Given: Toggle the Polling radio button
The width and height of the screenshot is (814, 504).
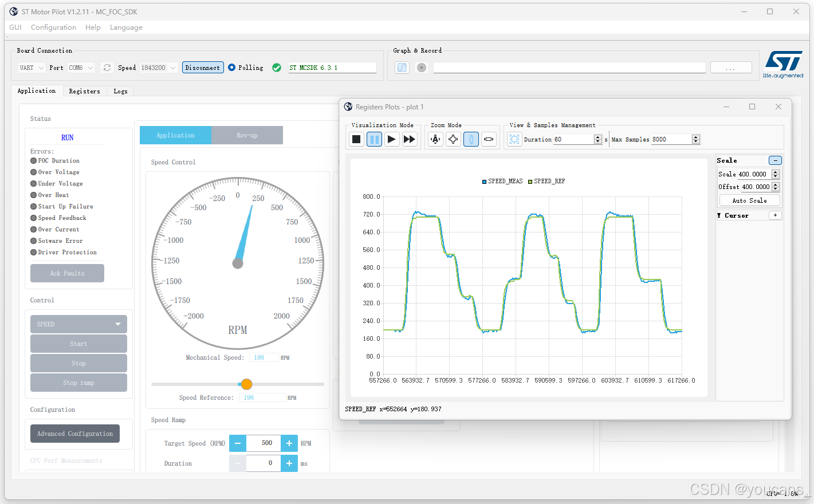Looking at the screenshot, I should 232,67.
